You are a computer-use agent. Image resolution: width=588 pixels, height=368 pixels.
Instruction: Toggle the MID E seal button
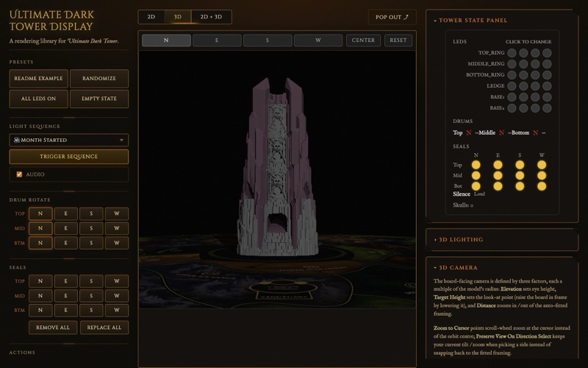[x=65, y=296]
